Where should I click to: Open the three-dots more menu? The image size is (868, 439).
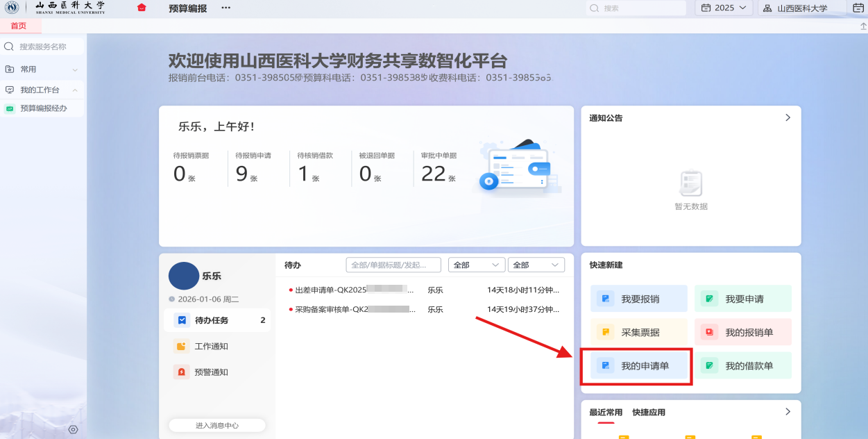pyautogui.click(x=225, y=8)
